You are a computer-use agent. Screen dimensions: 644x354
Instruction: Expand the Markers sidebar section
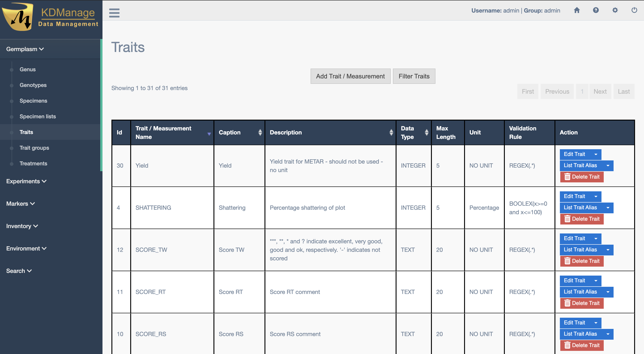click(21, 203)
